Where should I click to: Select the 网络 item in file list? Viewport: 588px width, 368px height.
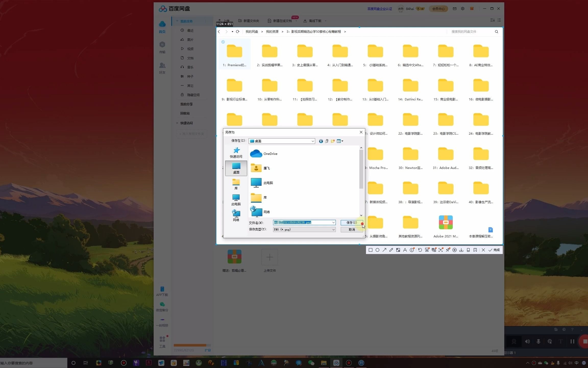260,212
